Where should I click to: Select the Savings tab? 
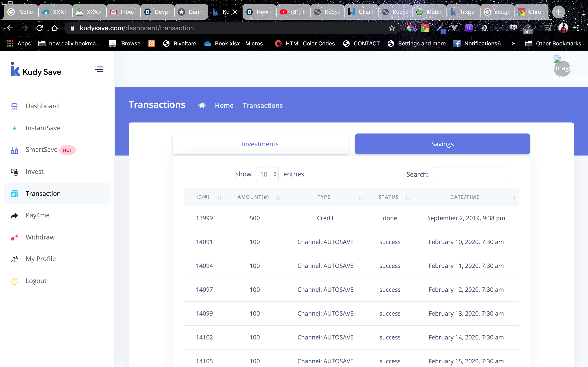442,144
